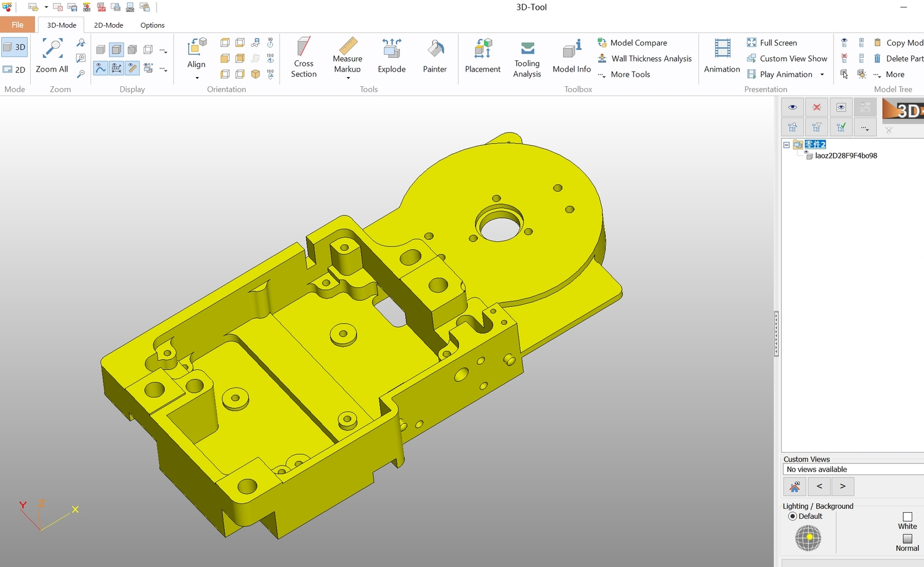Select the Painter tool
The width and height of the screenshot is (924, 567).
(435, 55)
